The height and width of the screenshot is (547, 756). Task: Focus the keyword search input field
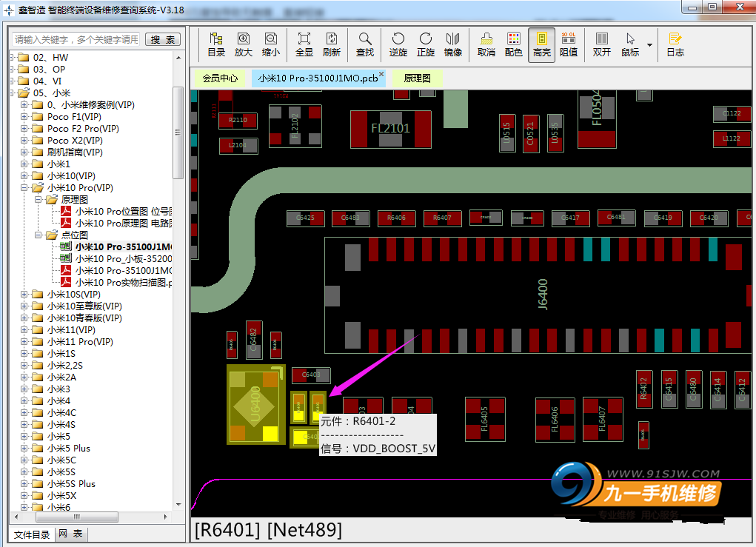point(77,39)
